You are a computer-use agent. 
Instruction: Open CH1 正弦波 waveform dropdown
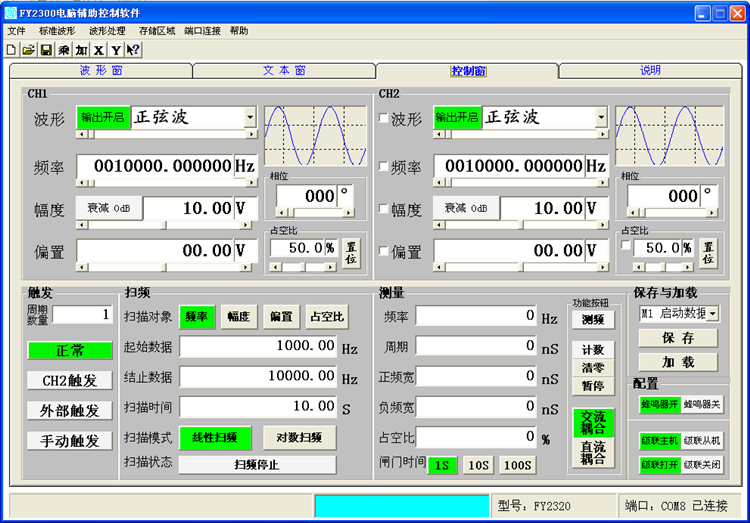click(x=250, y=117)
